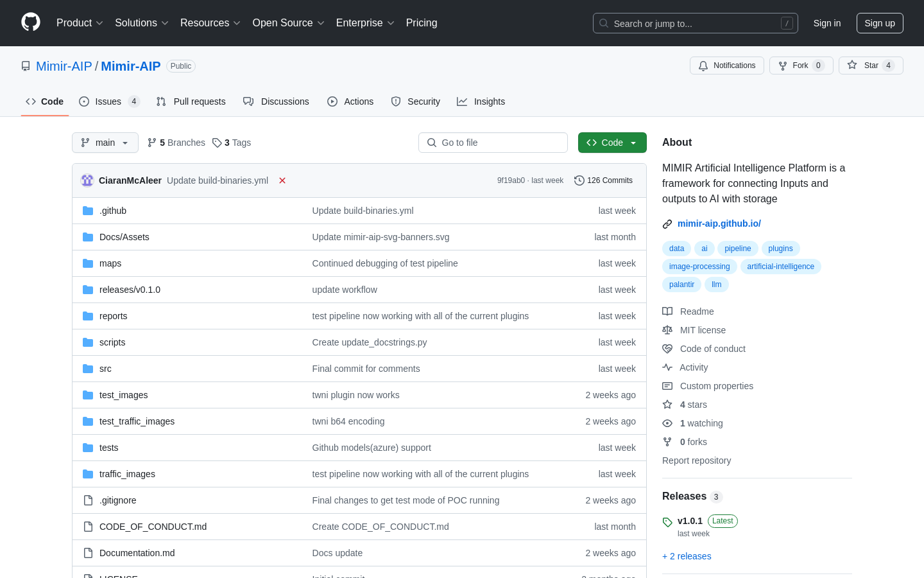Switch to the Actions tab
This screenshot has height=578, width=924.
(350, 101)
